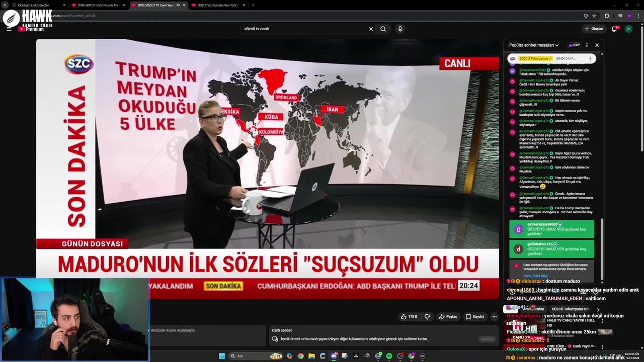Open more video actions ellipsis

coord(494,317)
